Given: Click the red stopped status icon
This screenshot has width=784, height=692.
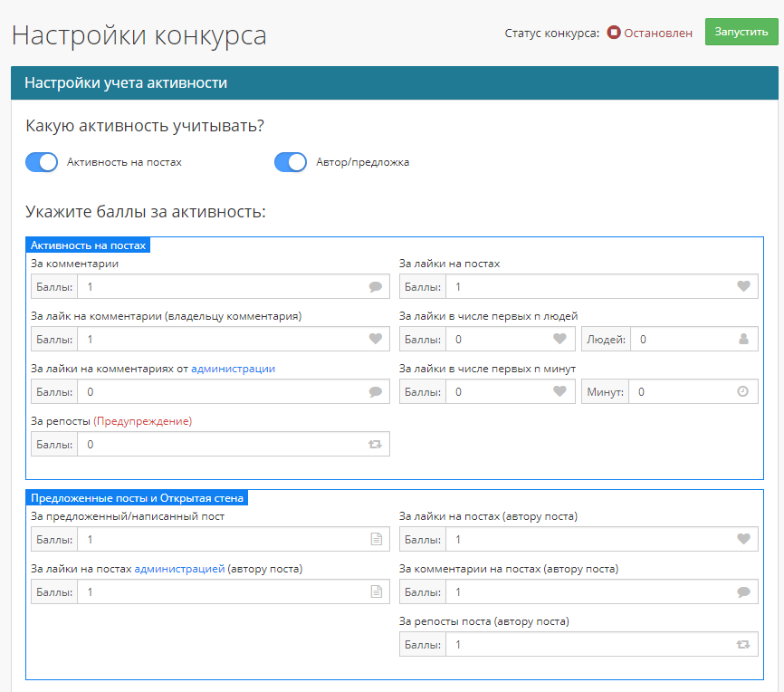Looking at the screenshot, I should click(614, 33).
